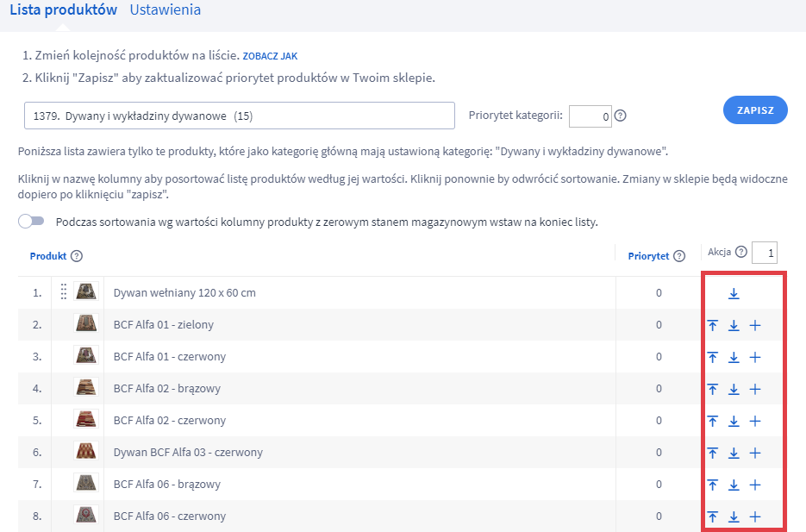Click priority value of 'BCF Alfa 02 - czerwony'
Image resolution: width=806 pixels, height=532 pixels.
(659, 421)
